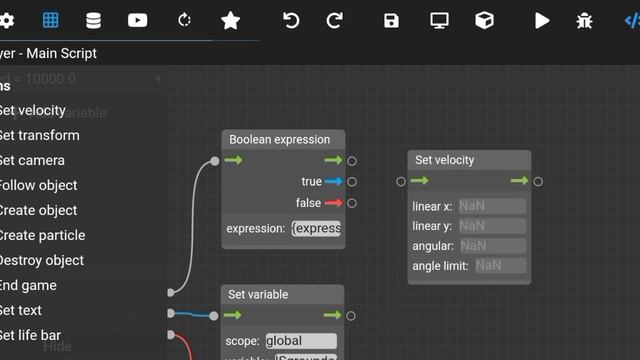Run the game with play button
The image size is (640, 360).
(542, 20)
